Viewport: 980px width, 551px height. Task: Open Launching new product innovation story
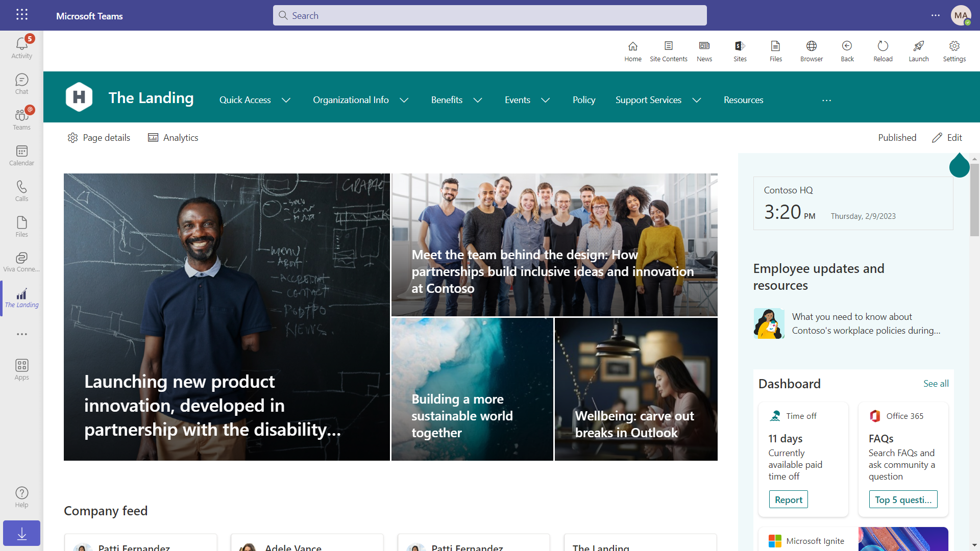[227, 317]
